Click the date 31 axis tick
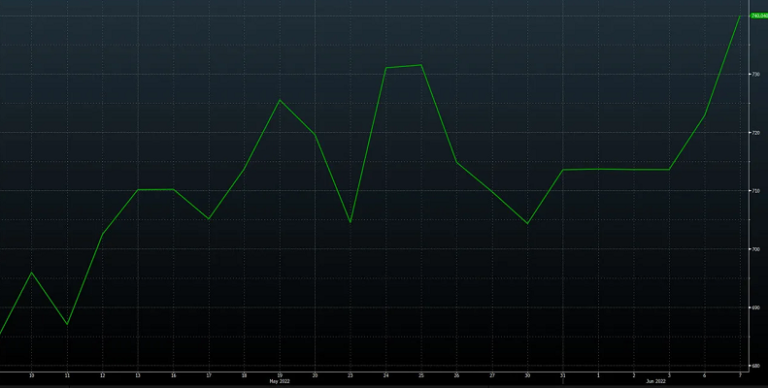Viewport: 768px width, 388px height. coord(563,375)
